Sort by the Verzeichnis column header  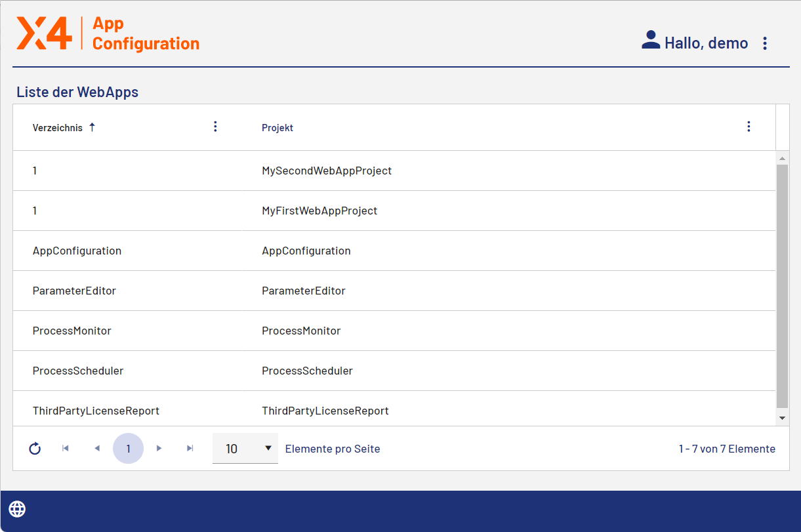point(58,128)
